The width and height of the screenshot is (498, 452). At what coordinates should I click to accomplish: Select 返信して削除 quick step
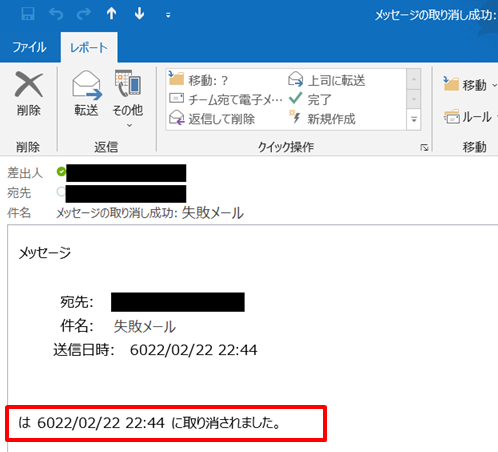coord(212,119)
